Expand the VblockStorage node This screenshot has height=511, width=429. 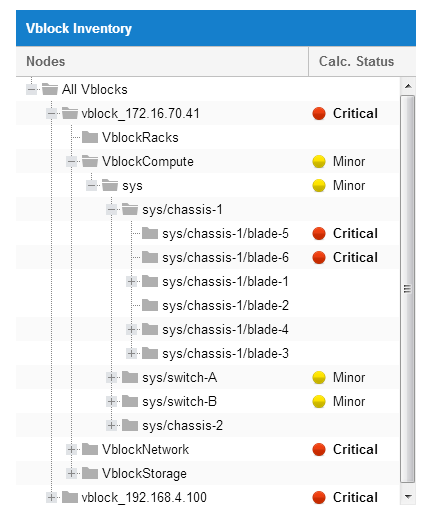pos(72,473)
